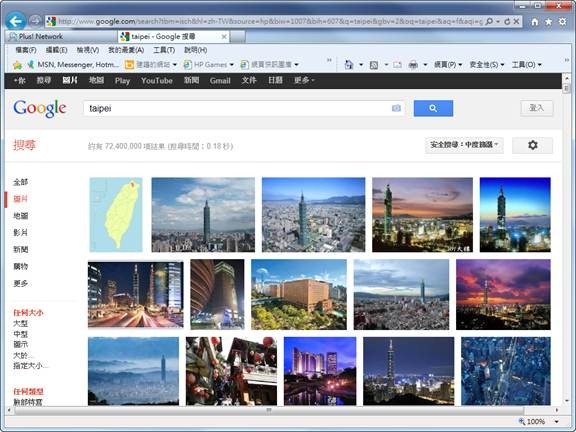Screen dimensions: 576x432
Task: Click the Add to Favorites bar star icon
Action: pos(17,65)
